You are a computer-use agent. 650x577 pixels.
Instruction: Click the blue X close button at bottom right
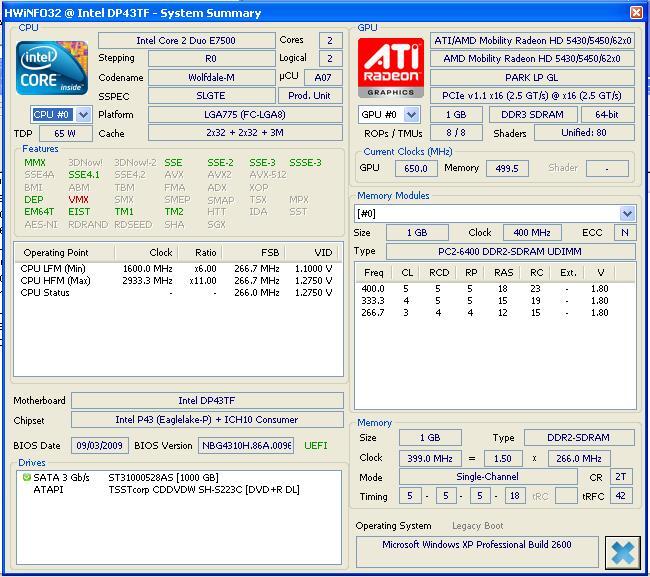pyautogui.click(x=622, y=553)
